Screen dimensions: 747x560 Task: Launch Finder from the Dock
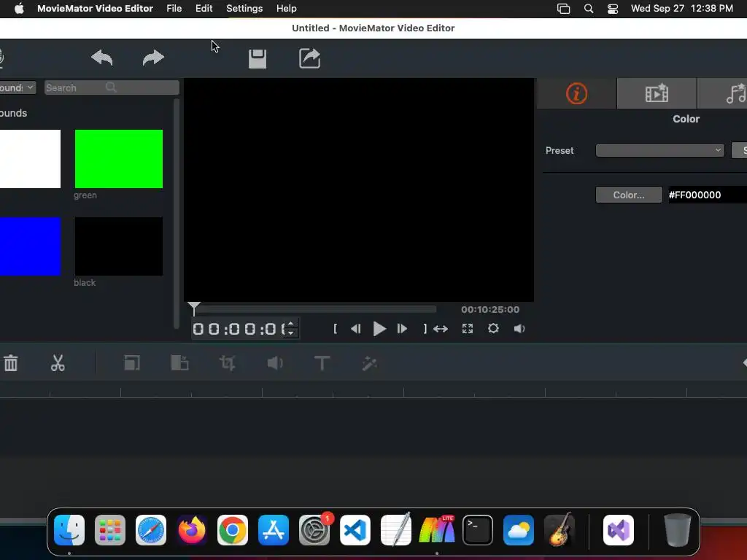point(69,530)
